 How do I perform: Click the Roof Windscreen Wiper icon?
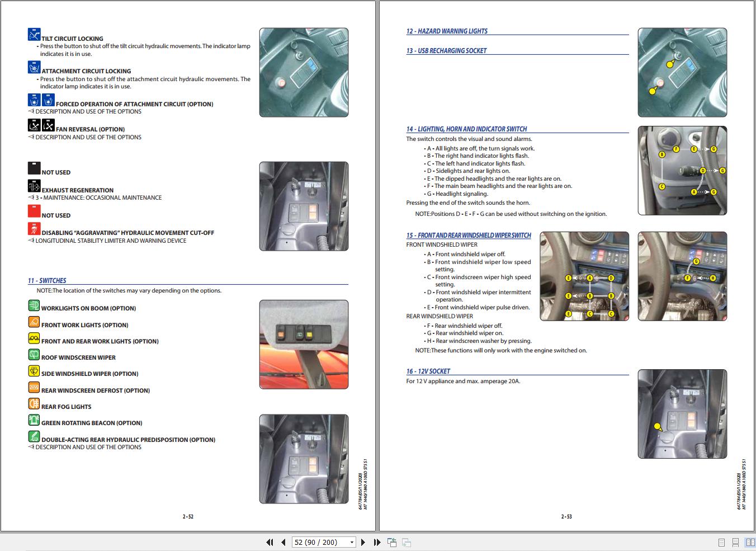(x=34, y=355)
